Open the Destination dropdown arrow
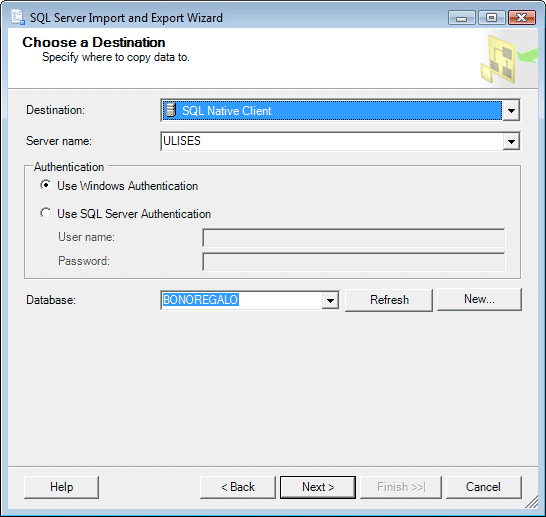The height and width of the screenshot is (517, 546). [x=511, y=111]
